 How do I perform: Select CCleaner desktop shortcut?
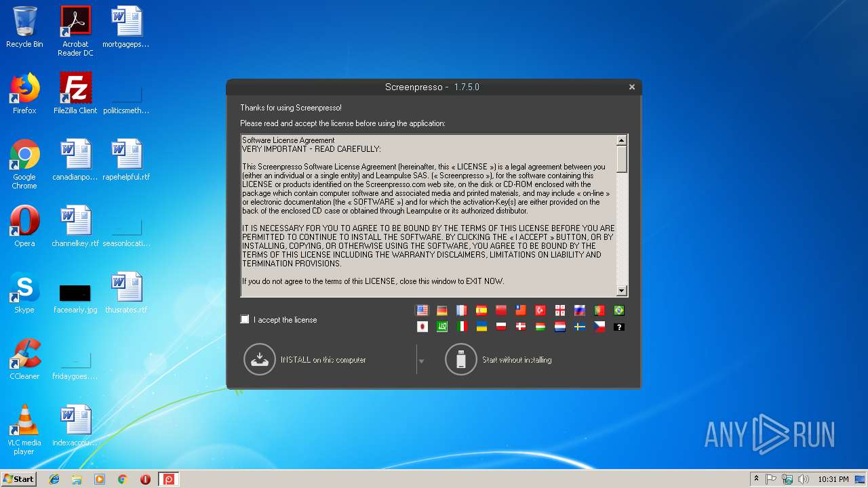pos(24,359)
